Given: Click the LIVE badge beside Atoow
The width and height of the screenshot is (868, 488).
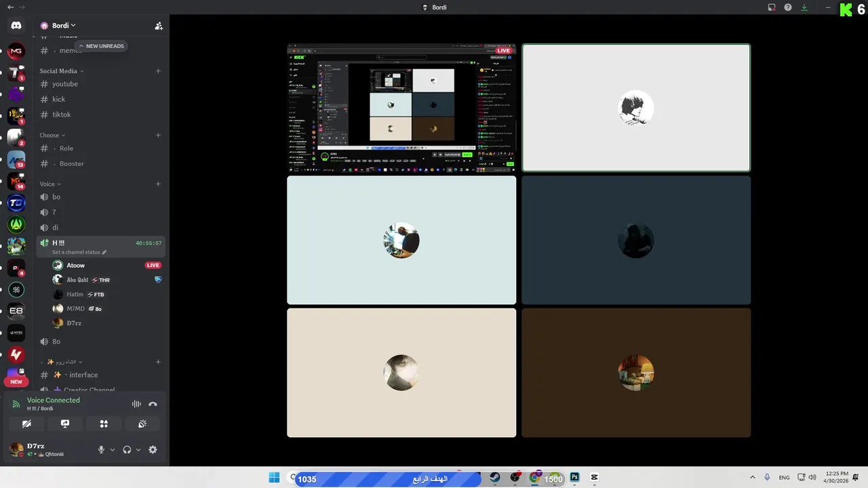Looking at the screenshot, I should pyautogui.click(x=153, y=265).
